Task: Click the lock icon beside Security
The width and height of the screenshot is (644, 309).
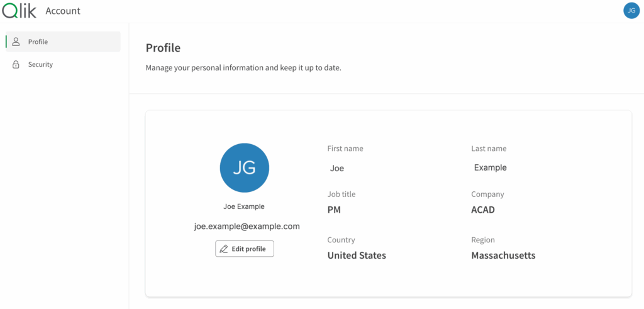Action: [16, 64]
